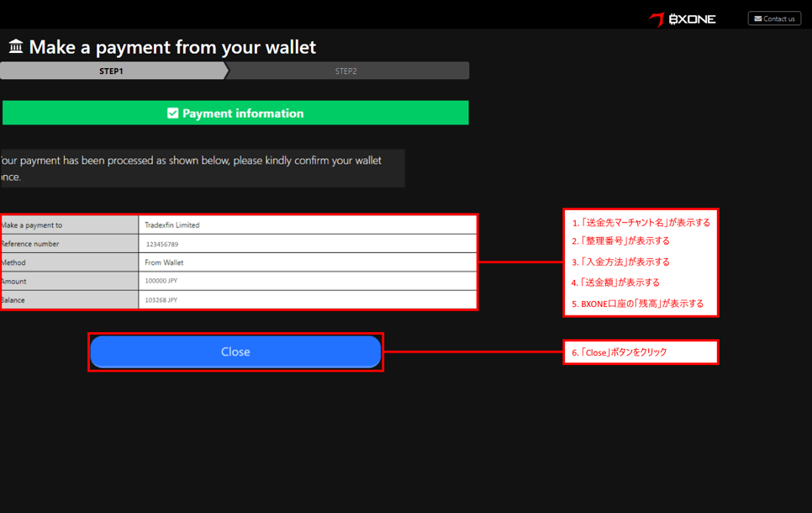This screenshot has height=513, width=812.
Task: Select the STEP1 progress tab
Action: coord(111,71)
